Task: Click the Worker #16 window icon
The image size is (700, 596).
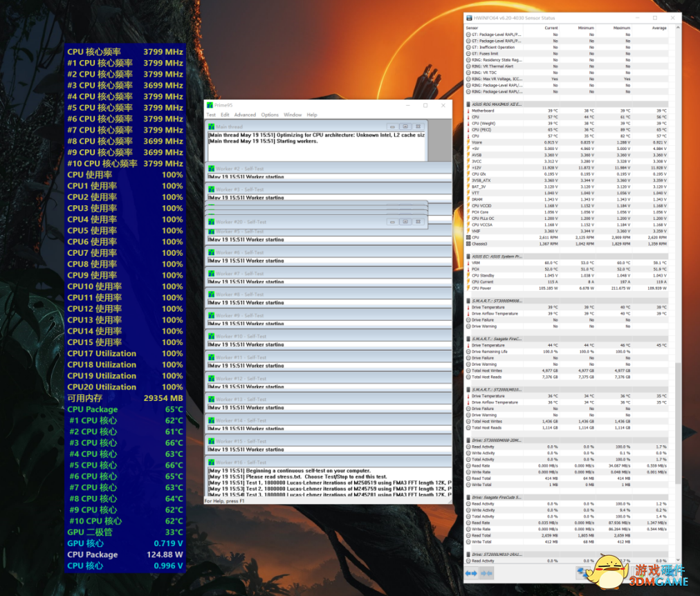Action: [x=212, y=463]
